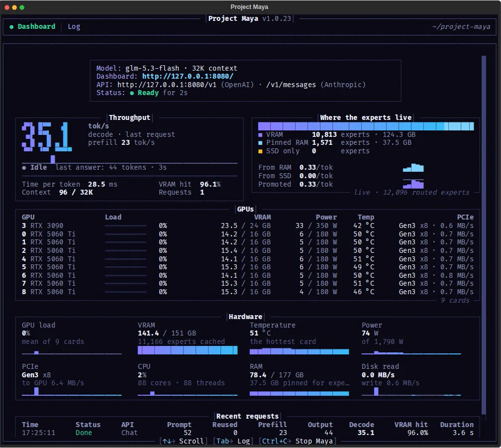Click the VRAM experts count 10,813
Screen dimensions: 501x448
(x=324, y=134)
